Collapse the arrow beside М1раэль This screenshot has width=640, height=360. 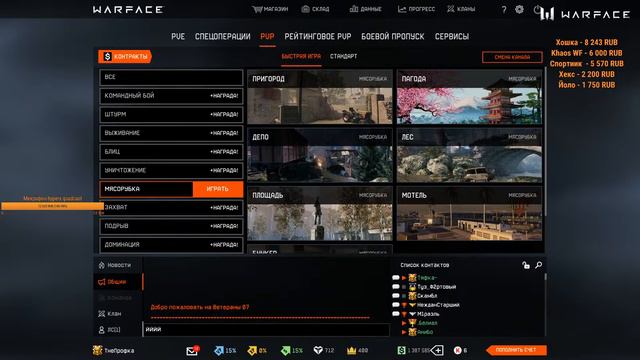pyautogui.click(x=404, y=313)
